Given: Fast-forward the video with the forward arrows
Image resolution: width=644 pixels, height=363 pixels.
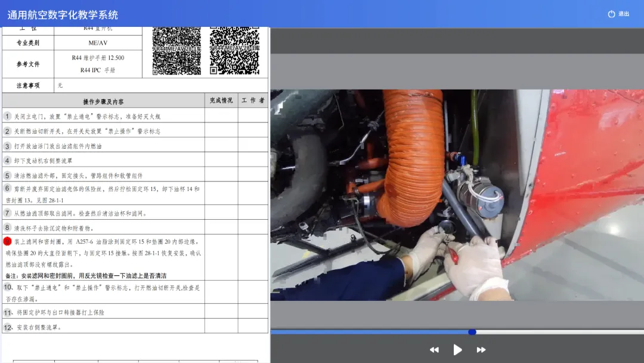Looking at the screenshot, I should [x=481, y=350].
